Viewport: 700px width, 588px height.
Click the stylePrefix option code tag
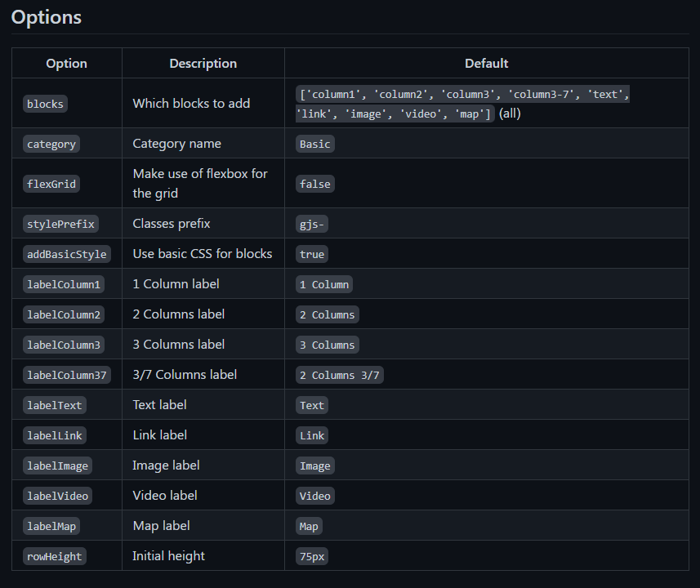60,224
